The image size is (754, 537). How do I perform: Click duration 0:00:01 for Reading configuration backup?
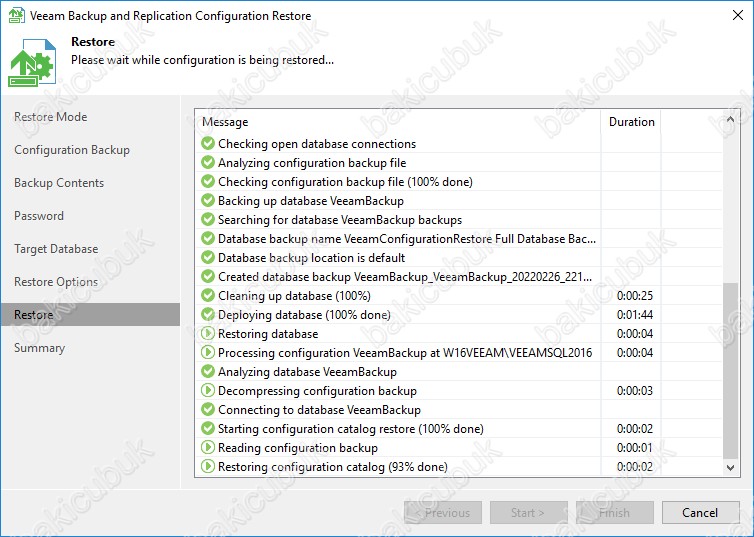tap(635, 448)
